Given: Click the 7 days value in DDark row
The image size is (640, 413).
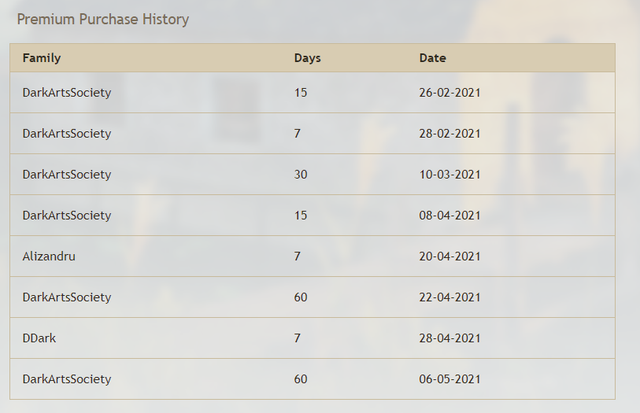Looking at the screenshot, I should tap(297, 338).
